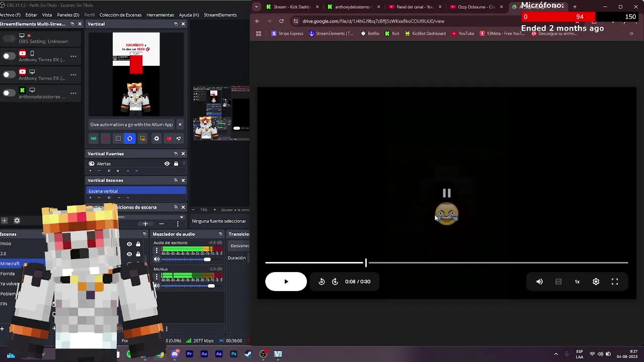Toggle the OBS Setting: Unknown switch
Screen dimensions: 644x362
9,39
